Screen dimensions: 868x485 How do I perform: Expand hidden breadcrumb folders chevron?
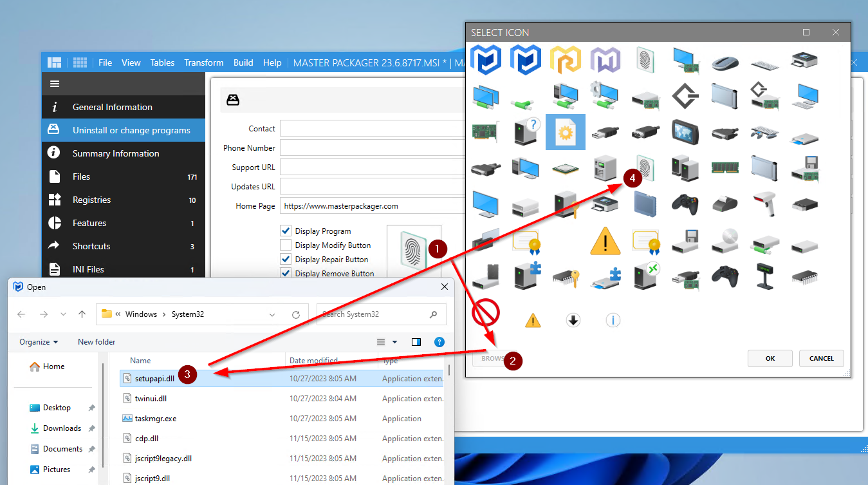pos(118,314)
